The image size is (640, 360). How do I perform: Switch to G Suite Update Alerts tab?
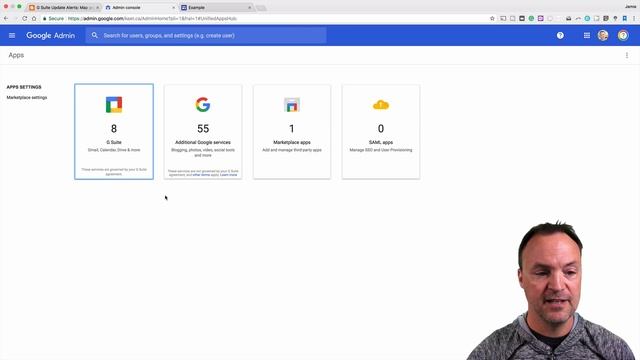[x=64, y=7]
